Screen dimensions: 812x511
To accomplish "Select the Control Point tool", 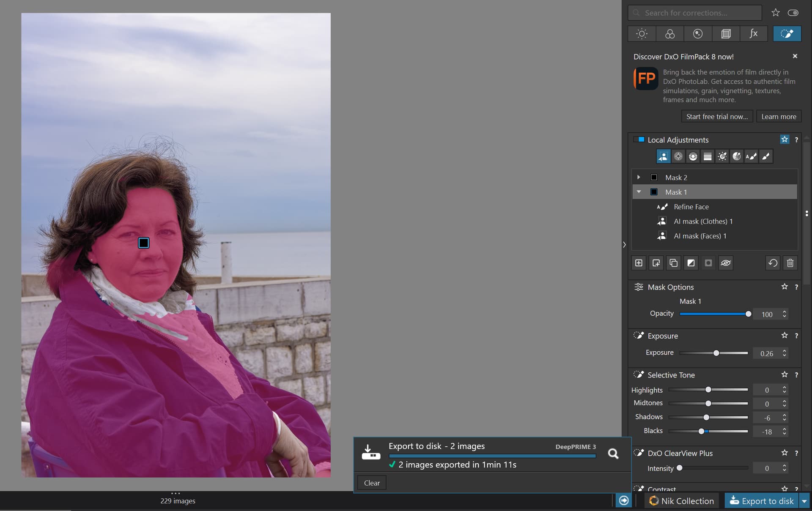I will [678, 156].
